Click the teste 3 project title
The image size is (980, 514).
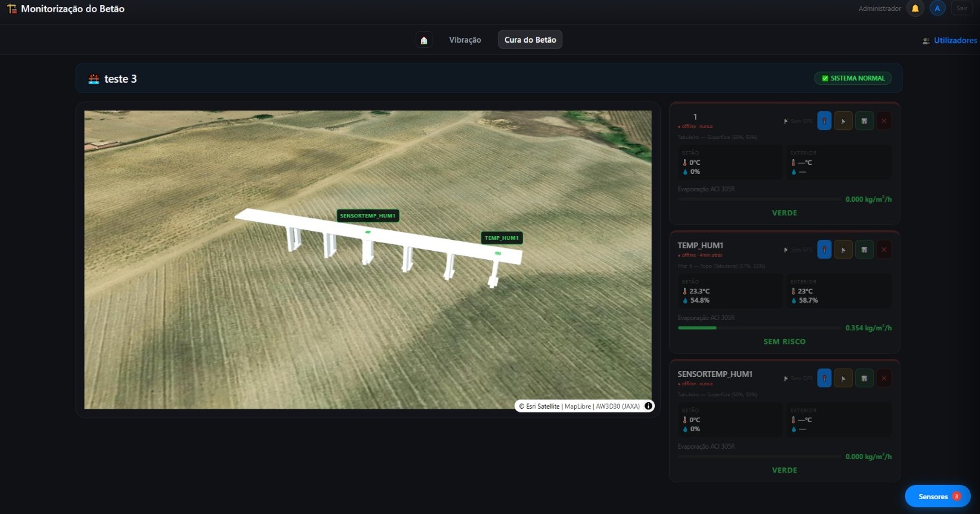[x=121, y=79]
